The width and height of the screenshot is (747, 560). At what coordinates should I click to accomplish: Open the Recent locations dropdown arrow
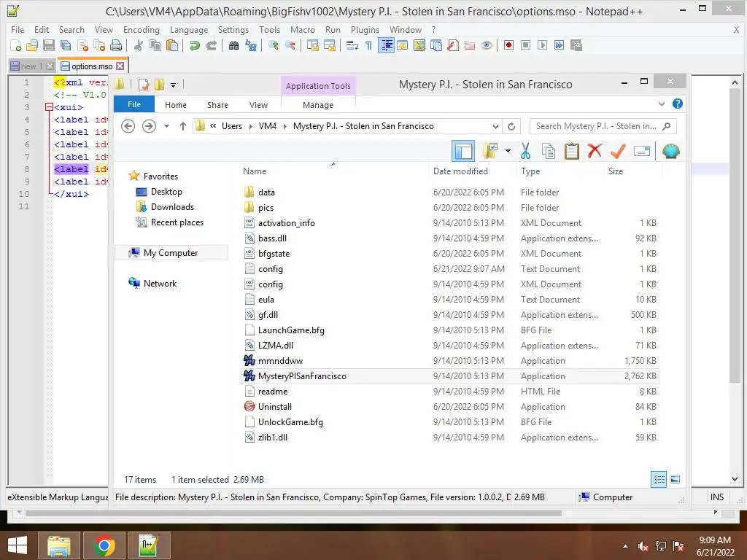coord(166,126)
